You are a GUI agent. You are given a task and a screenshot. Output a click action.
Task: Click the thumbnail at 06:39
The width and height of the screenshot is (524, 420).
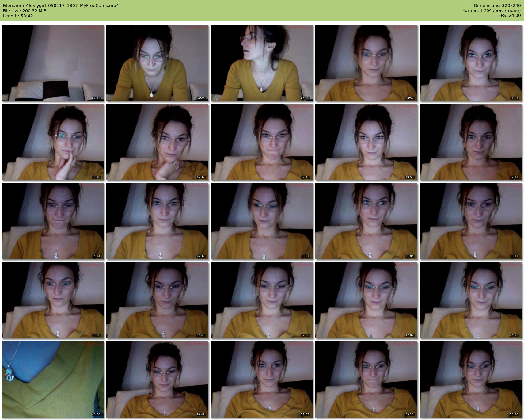[262, 63]
